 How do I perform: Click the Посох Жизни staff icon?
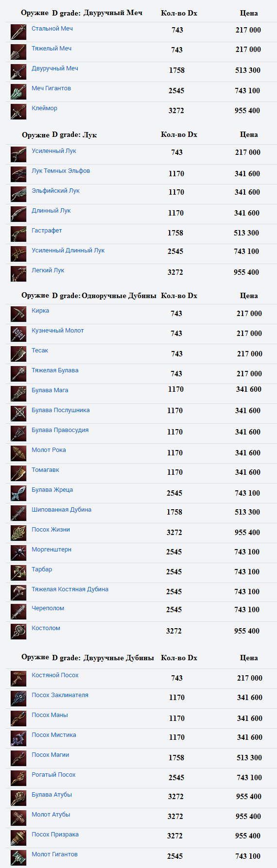18,533
